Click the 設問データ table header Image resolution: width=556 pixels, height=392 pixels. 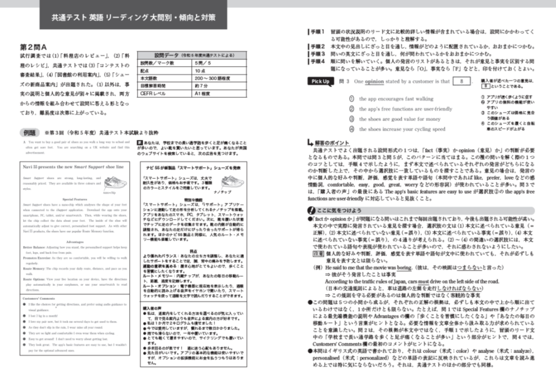[x=192, y=55]
